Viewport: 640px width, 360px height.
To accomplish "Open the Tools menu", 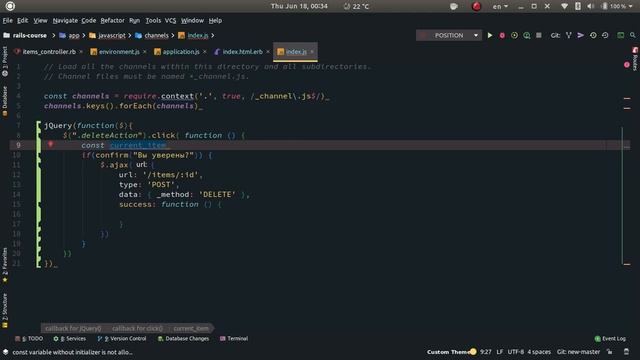I will [153, 20].
